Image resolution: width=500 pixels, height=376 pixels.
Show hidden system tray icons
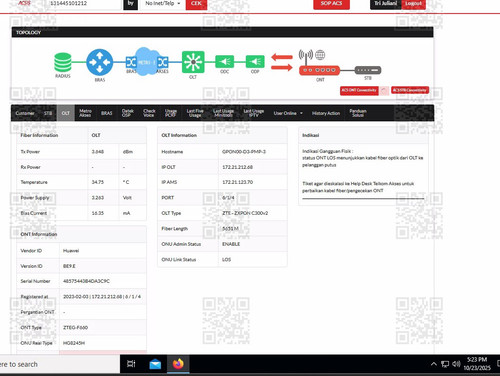(x=434, y=364)
